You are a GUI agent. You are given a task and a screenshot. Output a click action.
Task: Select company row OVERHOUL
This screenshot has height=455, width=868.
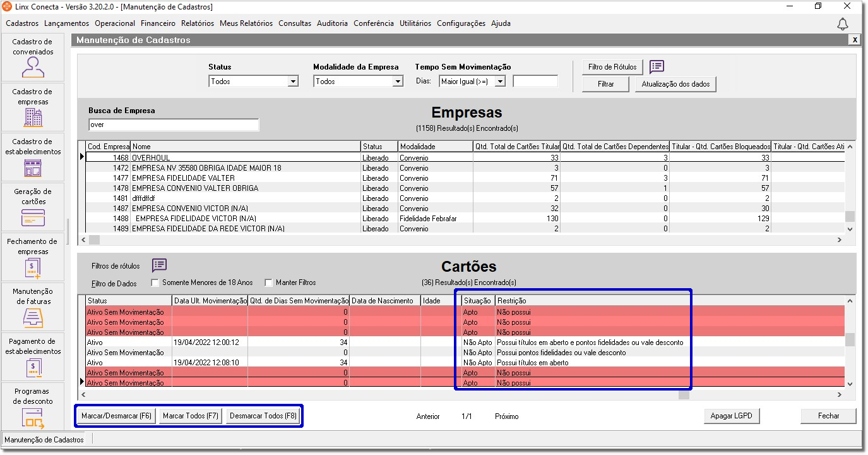465,158
